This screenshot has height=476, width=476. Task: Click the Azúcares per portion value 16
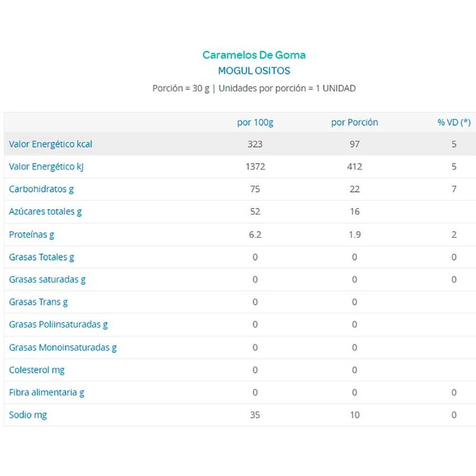(355, 212)
